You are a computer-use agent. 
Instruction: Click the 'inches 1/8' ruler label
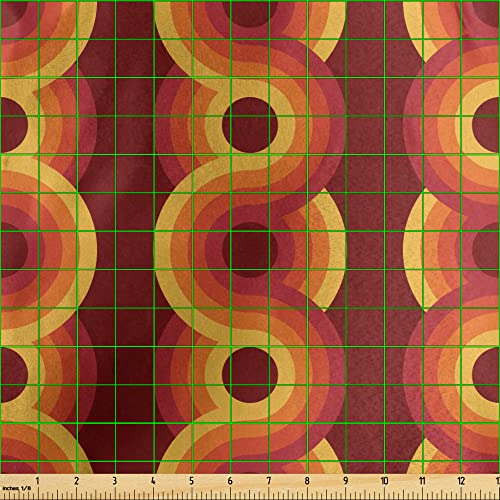pos(17,488)
